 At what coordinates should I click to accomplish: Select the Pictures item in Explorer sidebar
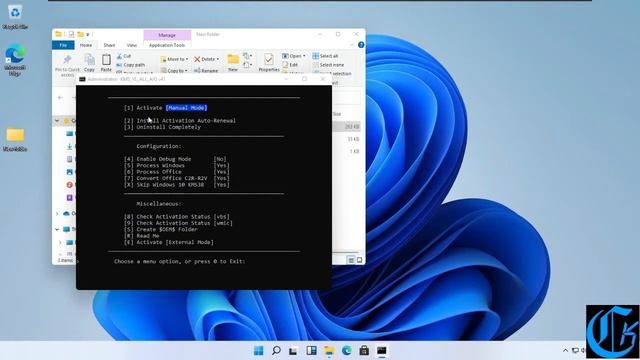coord(70,172)
